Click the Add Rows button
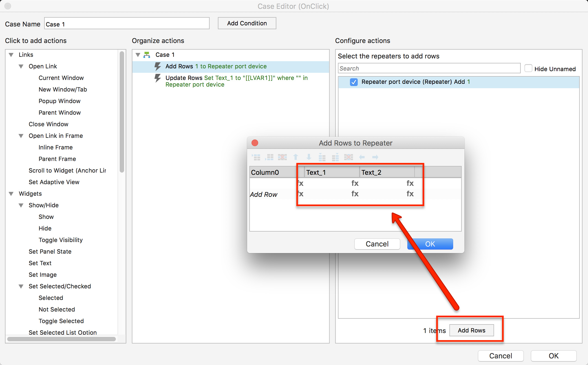This screenshot has width=588, height=365. 471,330
